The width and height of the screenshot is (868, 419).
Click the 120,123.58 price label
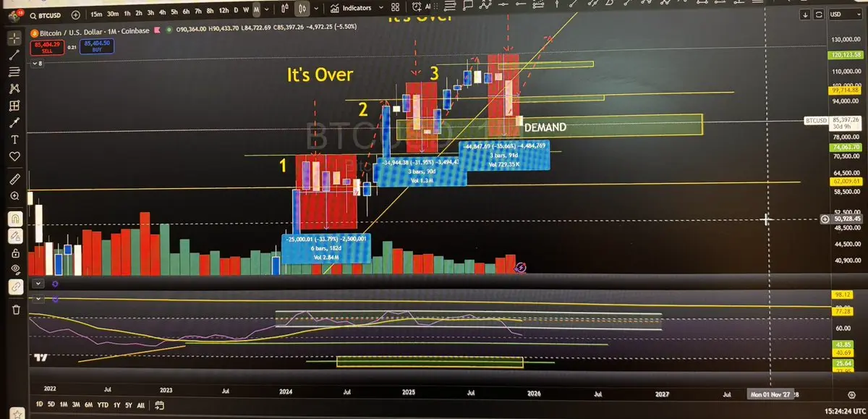(x=846, y=55)
